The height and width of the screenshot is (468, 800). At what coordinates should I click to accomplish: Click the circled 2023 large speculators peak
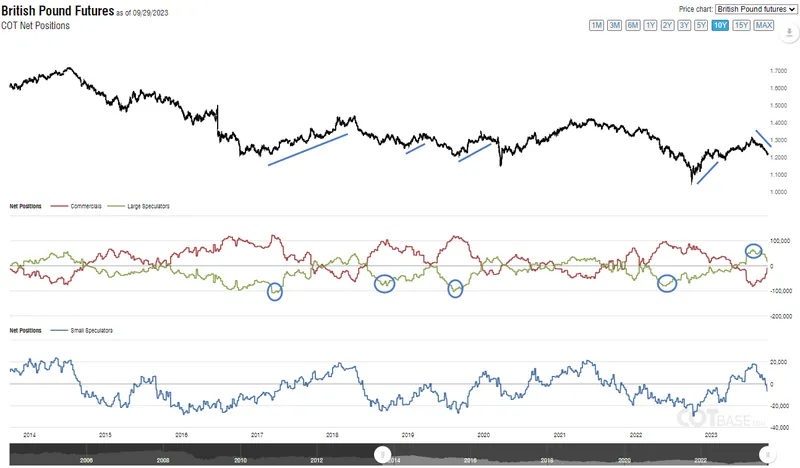click(x=754, y=251)
